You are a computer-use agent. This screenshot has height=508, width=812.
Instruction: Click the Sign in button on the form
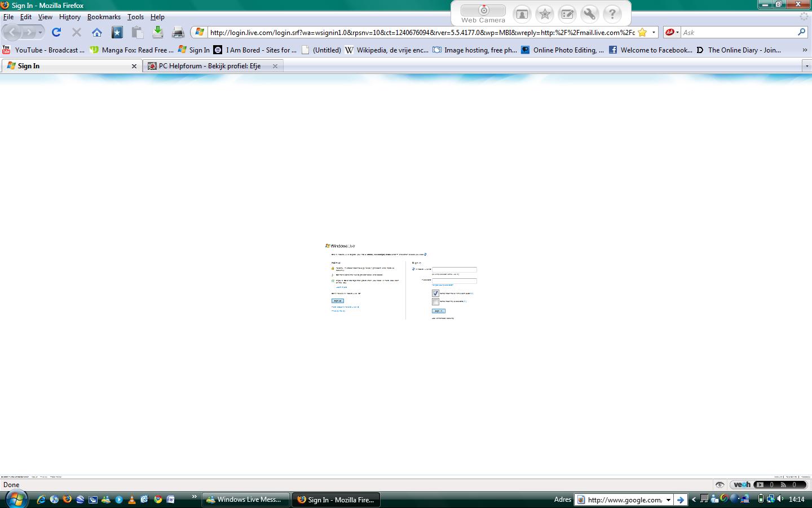click(x=438, y=311)
